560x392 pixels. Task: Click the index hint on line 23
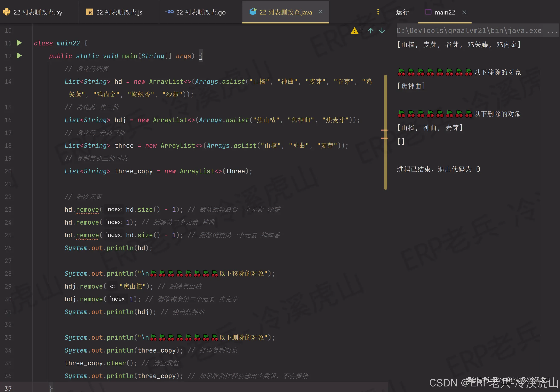(x=114, y=209)
